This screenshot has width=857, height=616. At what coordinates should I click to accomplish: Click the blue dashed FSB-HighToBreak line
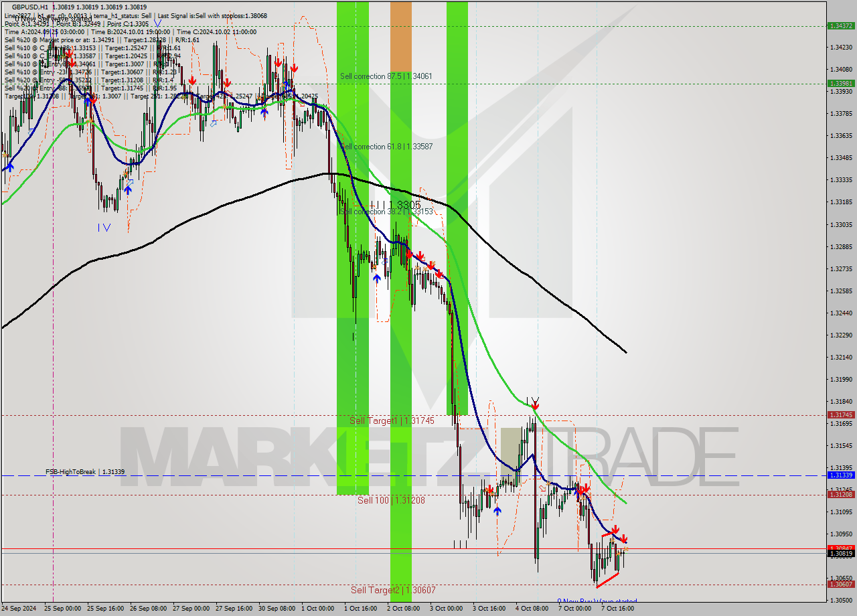point(414,475)
